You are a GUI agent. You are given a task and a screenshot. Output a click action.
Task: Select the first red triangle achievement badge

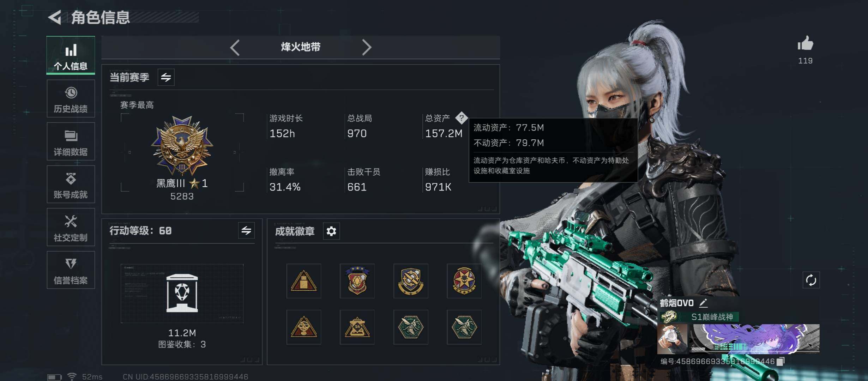tap(303, 281)
